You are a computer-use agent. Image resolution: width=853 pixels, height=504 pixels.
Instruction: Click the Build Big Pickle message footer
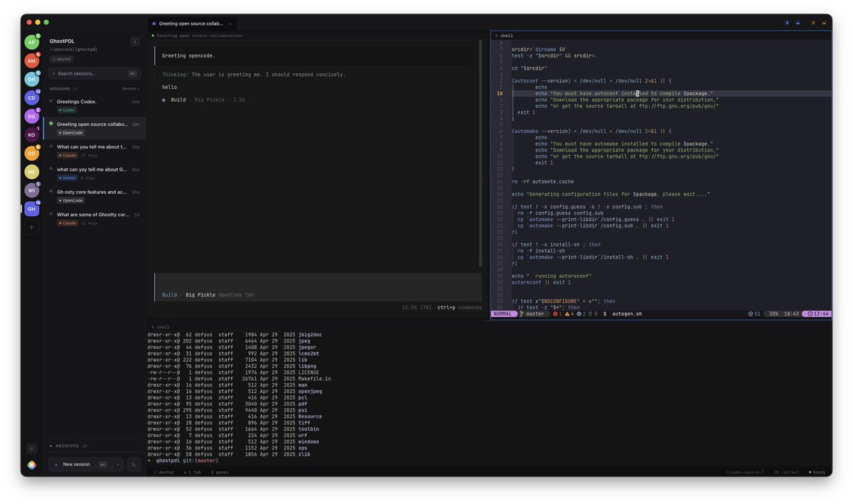203,100
